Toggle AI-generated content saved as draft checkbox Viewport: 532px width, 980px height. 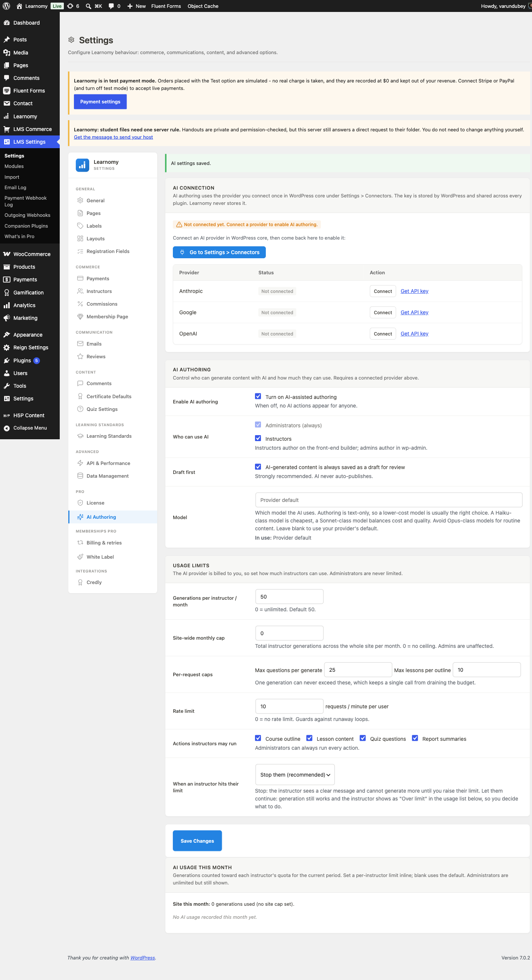click(x=258, y=467)
